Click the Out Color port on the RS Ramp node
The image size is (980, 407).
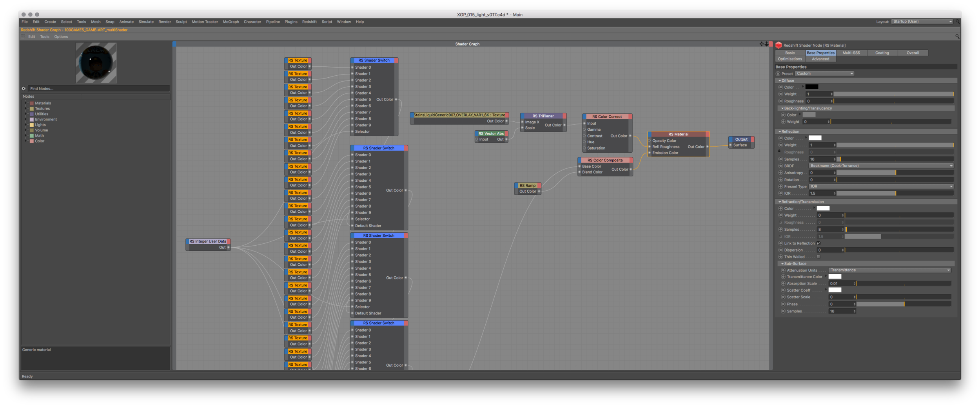coord(539,192)
